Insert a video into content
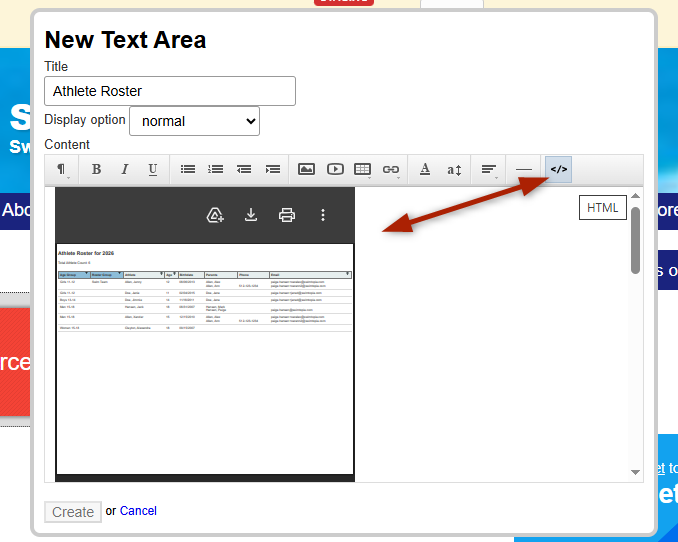678x542 pixels. [x=335, y=170]
